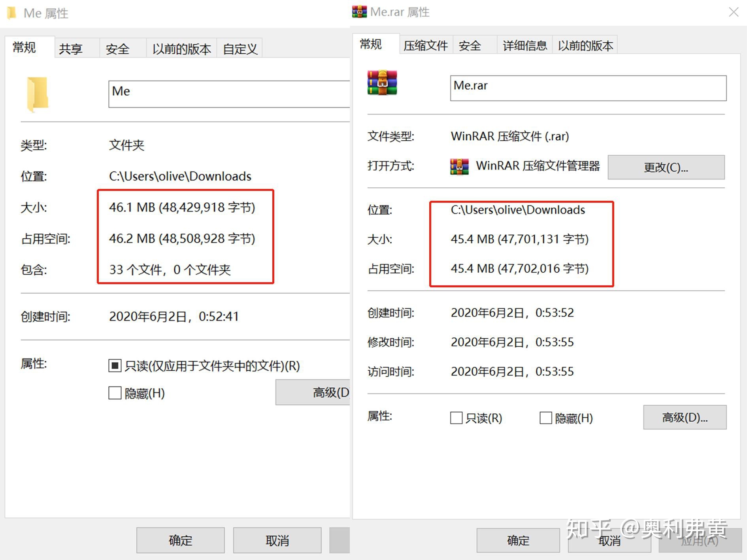Image resolution: width=747 pixels, height=560 pixels.
Task: Open the 以前的版本 tab in Me.rar dialog
Action: click(585, 45)
